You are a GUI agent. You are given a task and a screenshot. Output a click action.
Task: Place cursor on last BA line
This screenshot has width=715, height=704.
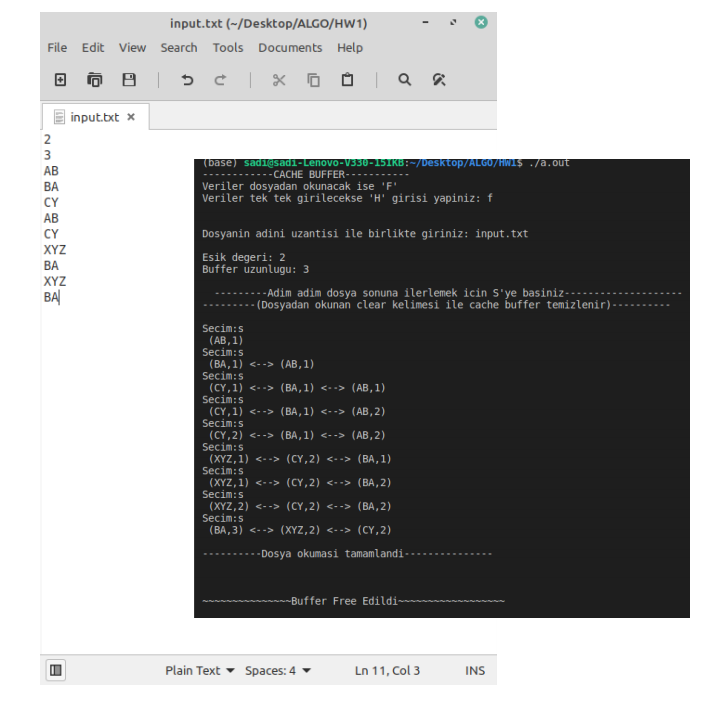point(51,297)
